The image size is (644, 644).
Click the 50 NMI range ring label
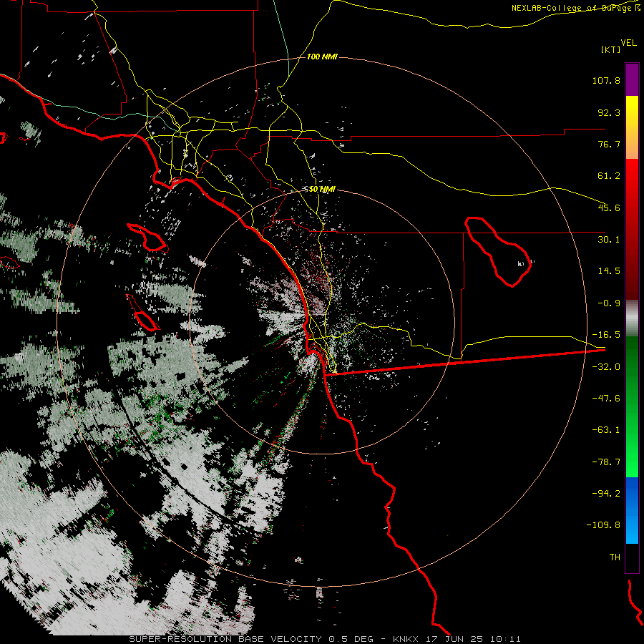pos(322,189)
